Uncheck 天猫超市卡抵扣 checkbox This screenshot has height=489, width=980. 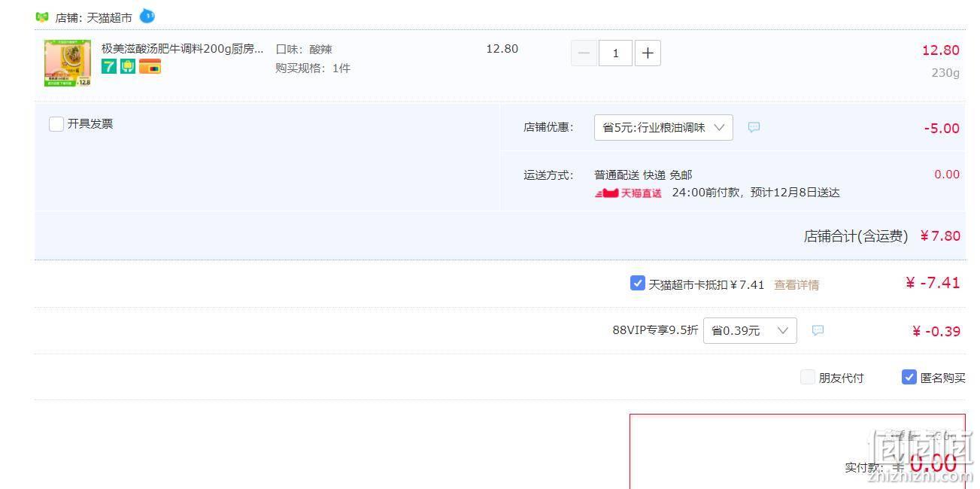pos(638,284)
